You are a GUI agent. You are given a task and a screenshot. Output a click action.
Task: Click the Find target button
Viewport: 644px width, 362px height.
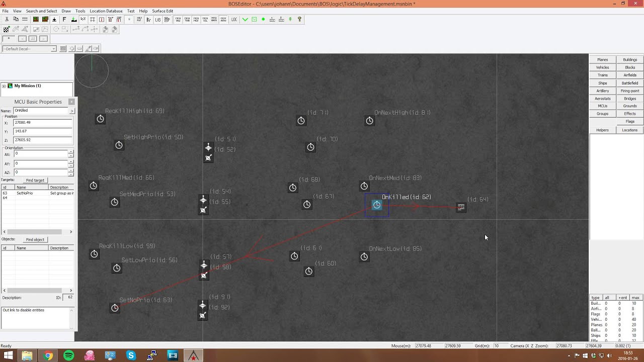(35, 180)
